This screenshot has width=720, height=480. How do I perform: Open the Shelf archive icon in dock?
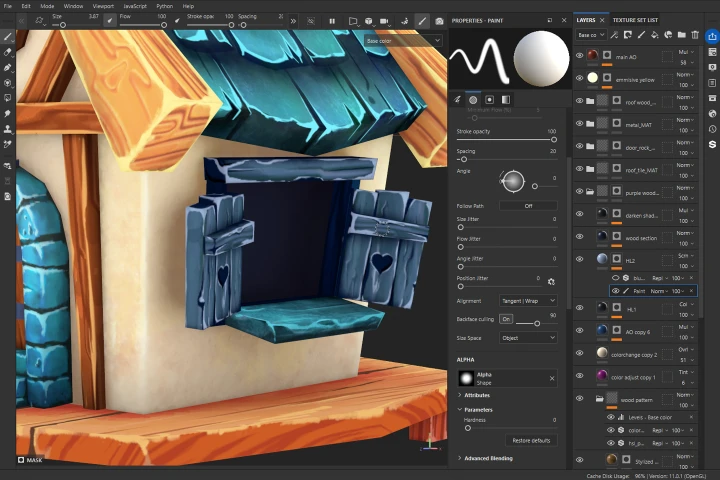[712, 98]
